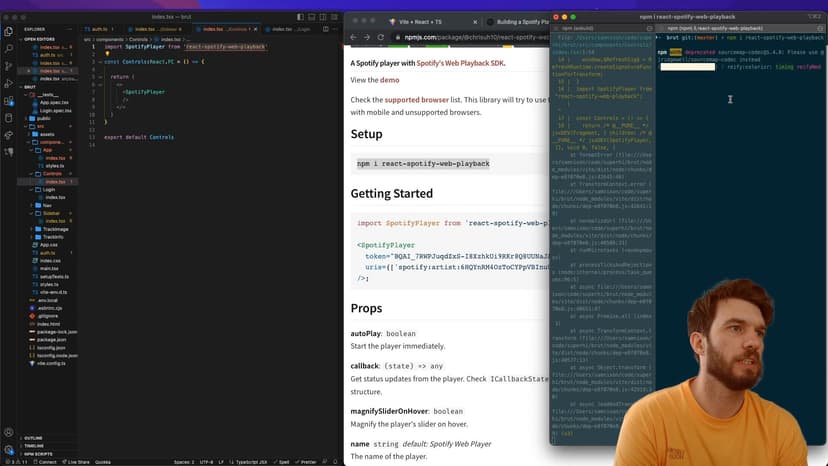Toggle the bottom panel layout icon
The image size is (828, 466).
pyautogui.click(x=312, y=17)
